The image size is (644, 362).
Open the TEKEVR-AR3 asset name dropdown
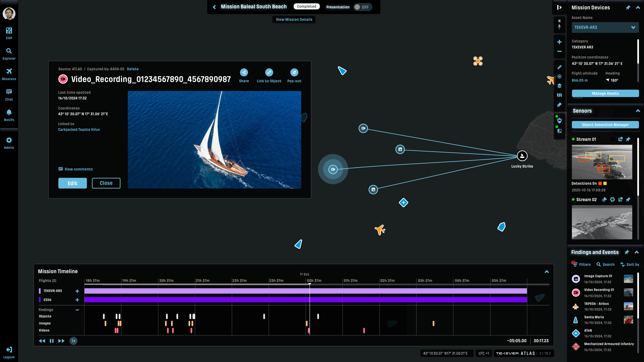click(605, 27)
